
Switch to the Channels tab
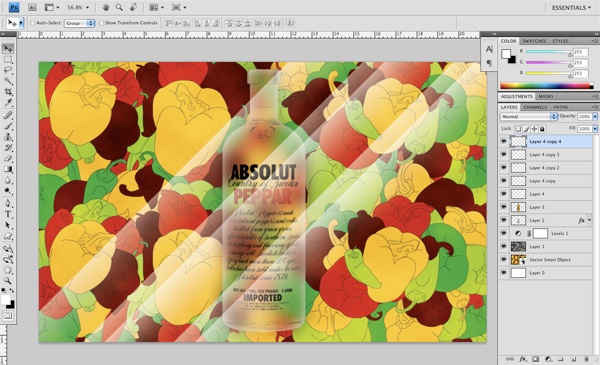click(x=535, y=107)
